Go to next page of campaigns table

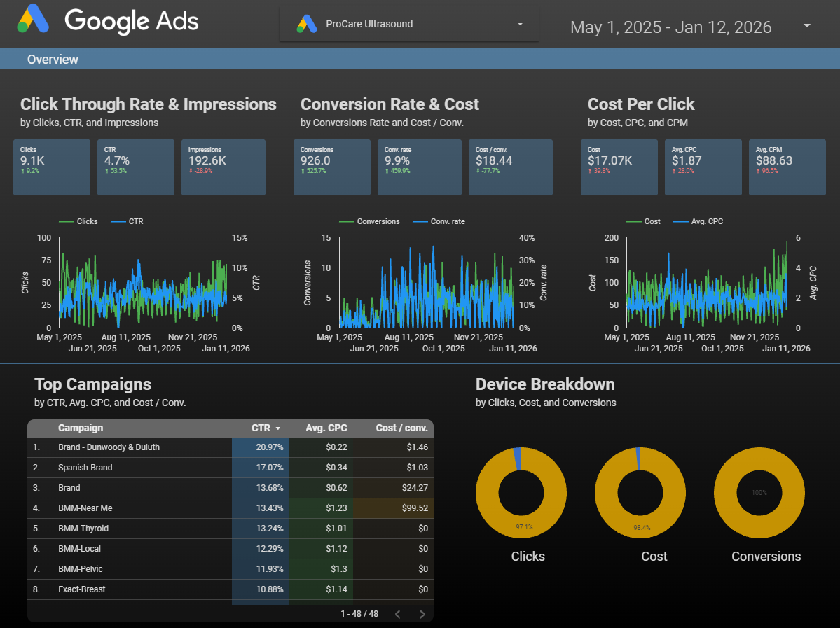[422, 614]
